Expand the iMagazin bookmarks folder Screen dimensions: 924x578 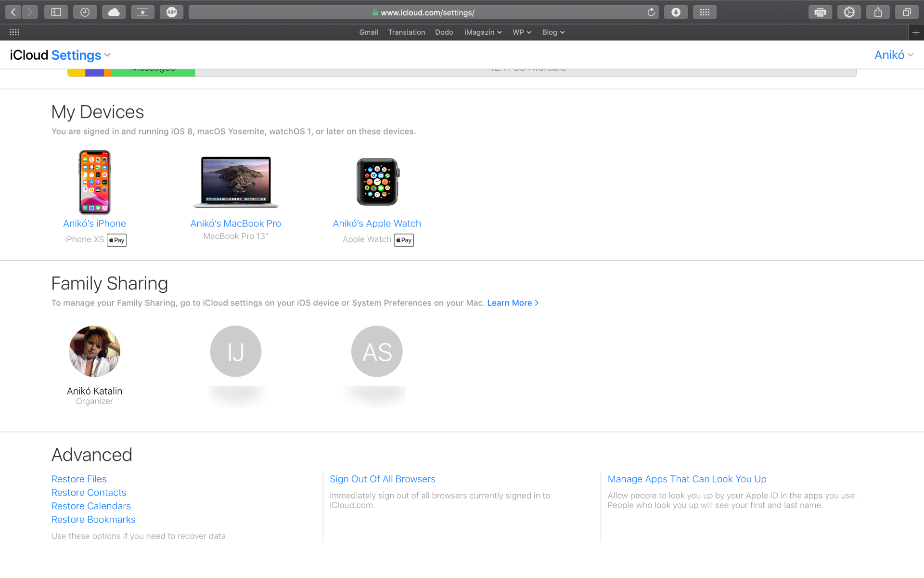point(483,32)
